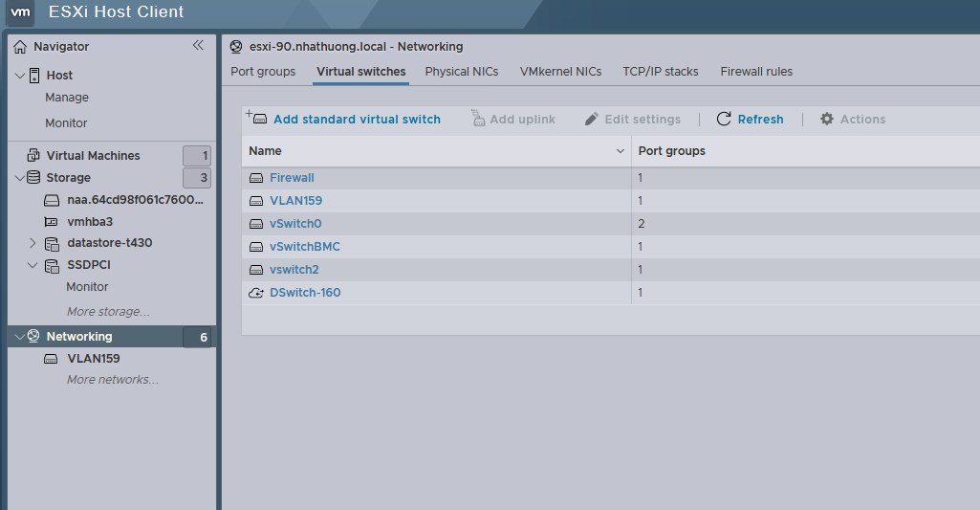Click the DSwitch-160 distributed switch icon
The image size is (980, 510).
point(256,293)
